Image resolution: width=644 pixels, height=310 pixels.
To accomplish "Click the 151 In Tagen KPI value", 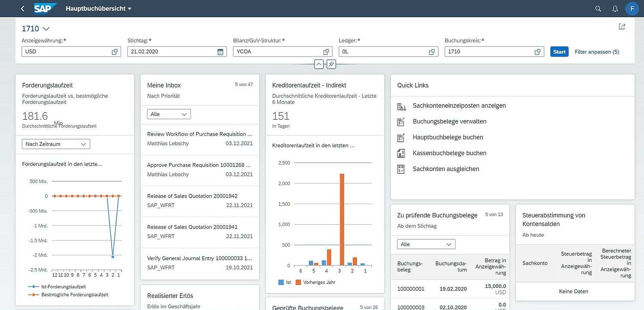I will coord(281,116).
